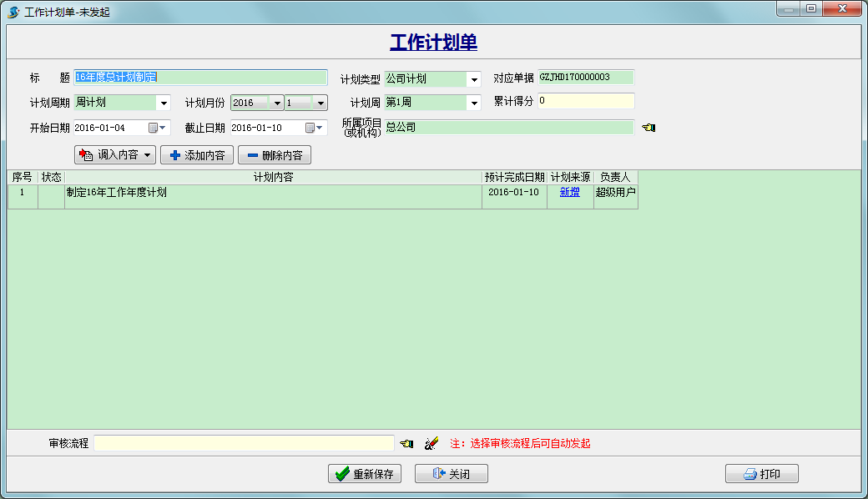Image resolution: width=868 pixels, height=499 pixels.
Task: Click the 重新保存 button
Action: (365, 474)
